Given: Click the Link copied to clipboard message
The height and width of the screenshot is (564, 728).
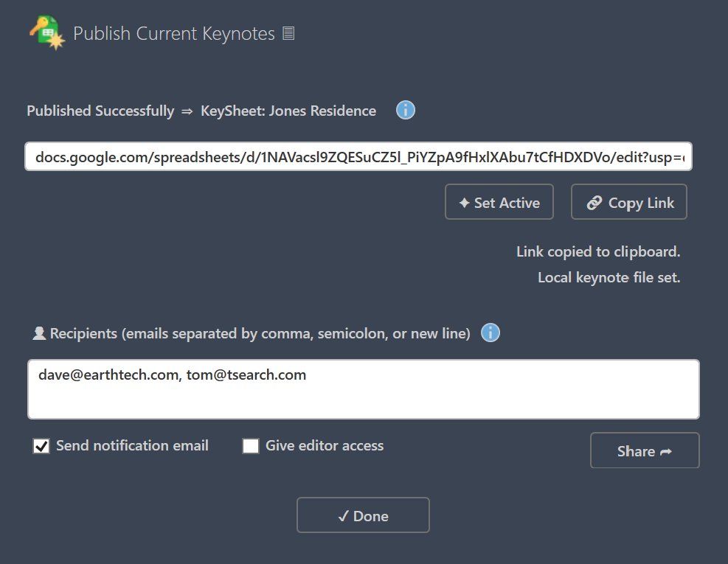Looking at the screenshot, I should click(597, 251).
